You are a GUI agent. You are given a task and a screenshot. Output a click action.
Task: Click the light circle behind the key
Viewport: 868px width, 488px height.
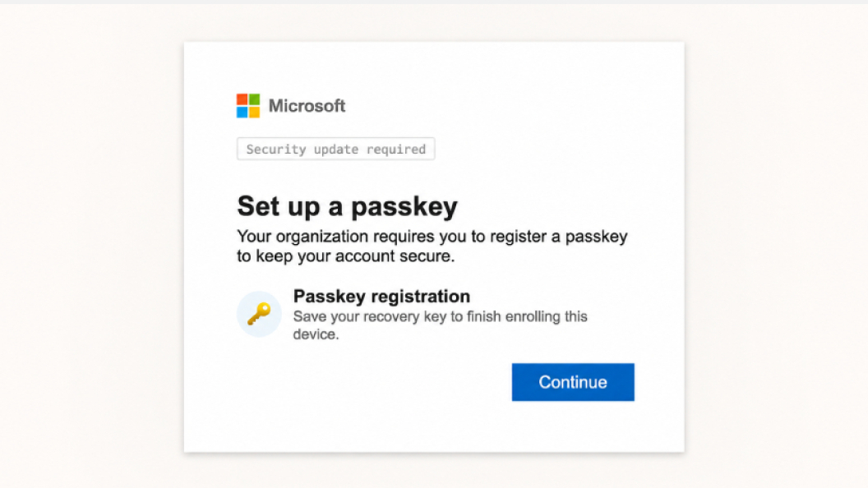[x=259, y=314]
